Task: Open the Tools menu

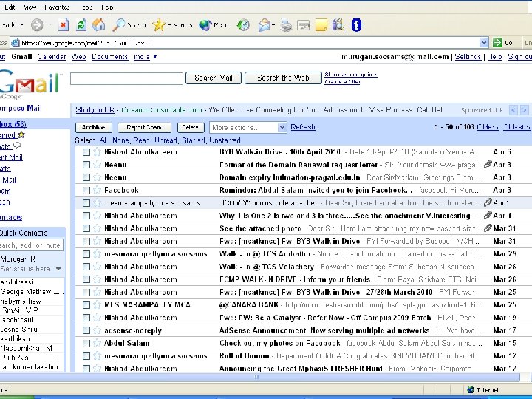Action: (87, 7)
